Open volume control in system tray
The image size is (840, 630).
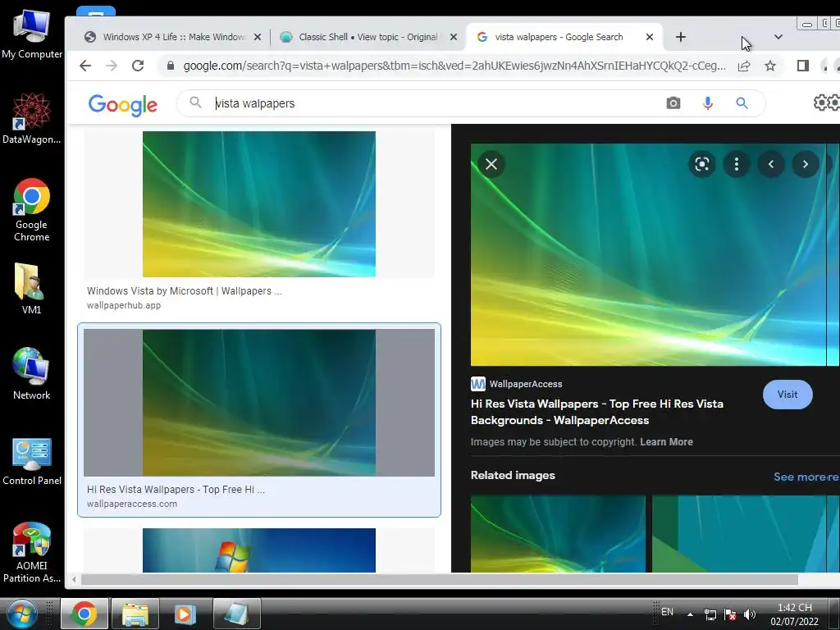(x=750, y=614)
